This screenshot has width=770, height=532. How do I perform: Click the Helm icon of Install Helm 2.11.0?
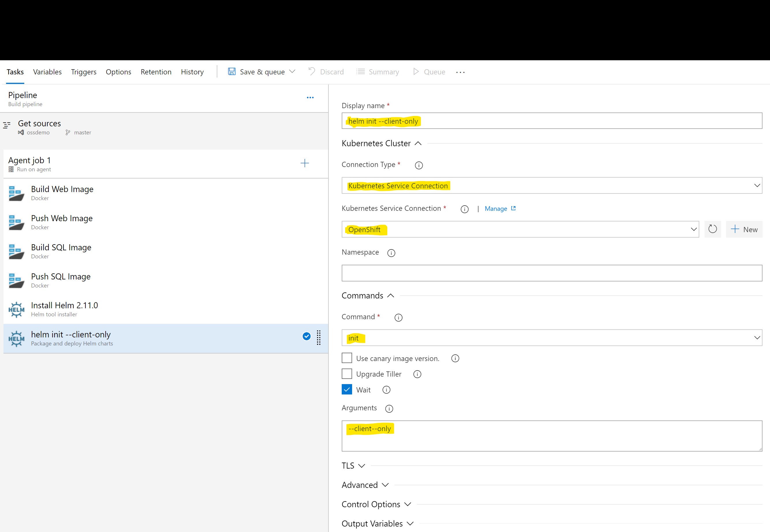click(x=16, y=310)
